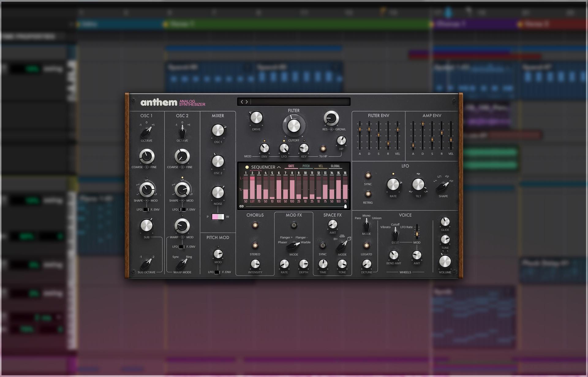Screen dimensions: 588x377
Task: Click the Filter Env Sustain slider
Action: point(379,135)
